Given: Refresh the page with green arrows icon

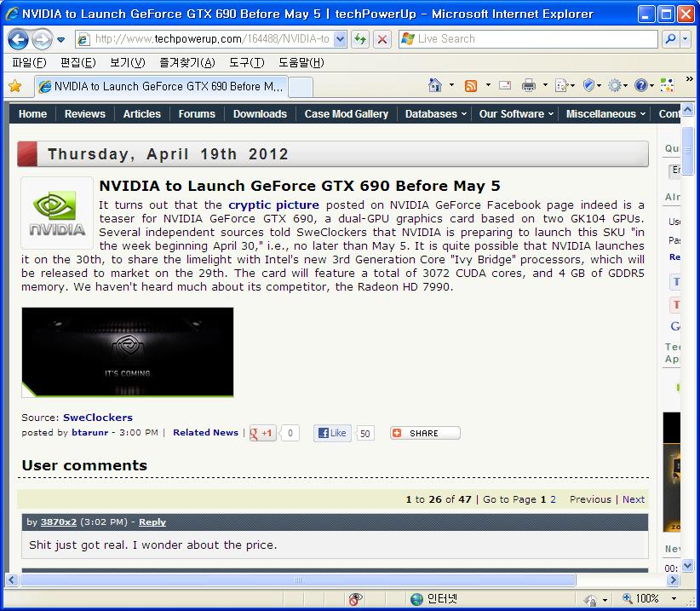Looking at the screenshot, I should point(360,39).
